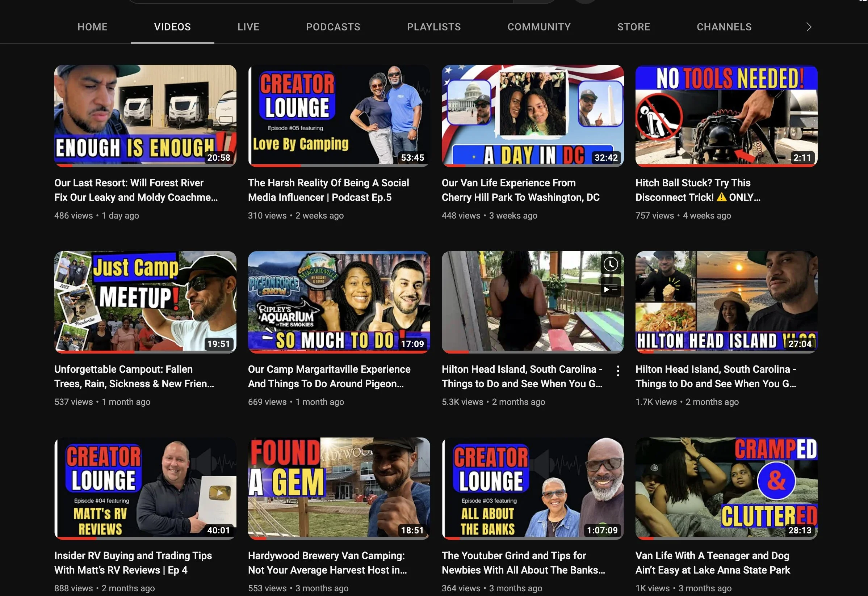Image resolution: width=868 pixels, height=596 pixels.
Task: Switch to the HOME tab
Action: click(92, 26)
